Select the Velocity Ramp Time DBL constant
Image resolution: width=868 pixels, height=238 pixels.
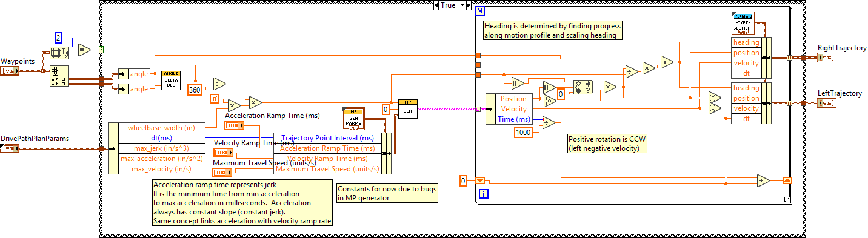pyautogui.click(x=223, y=153)
